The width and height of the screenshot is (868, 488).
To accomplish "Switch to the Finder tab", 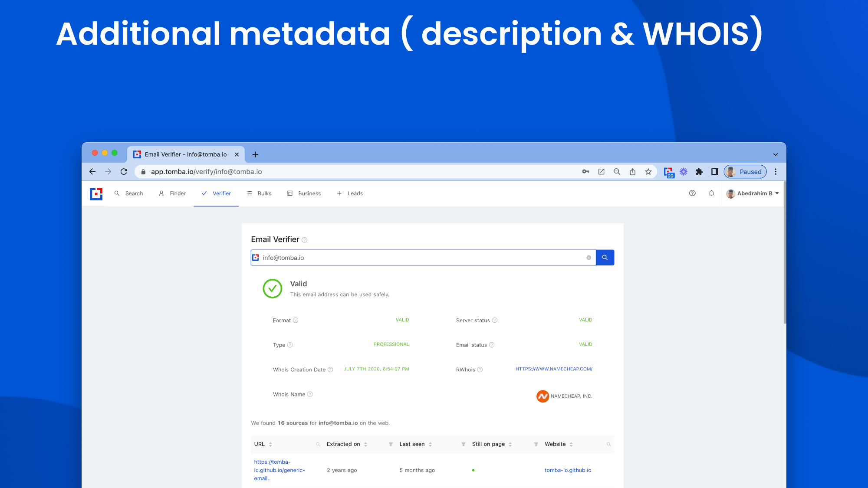I will click(172, 193).
